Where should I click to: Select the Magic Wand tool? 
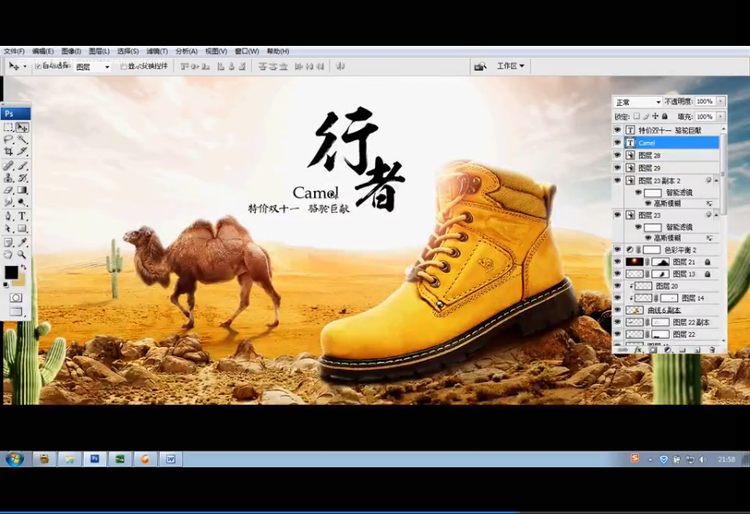[22, 140]
